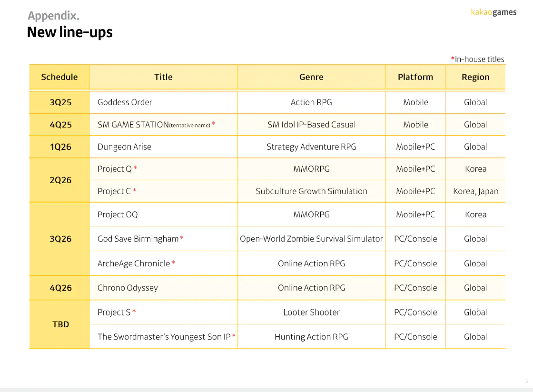Click the 'Korea, Japan' region cell

475,192
